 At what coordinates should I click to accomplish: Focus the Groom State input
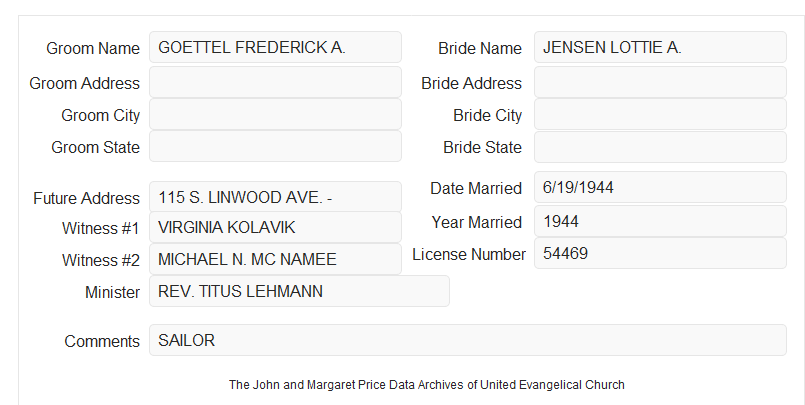(275, 146)
